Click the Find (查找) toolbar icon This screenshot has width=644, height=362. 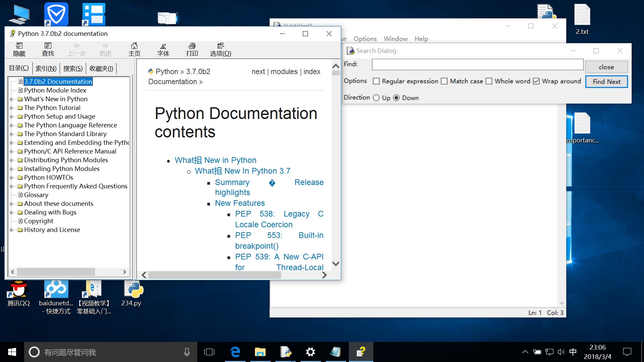coord(48,49)
